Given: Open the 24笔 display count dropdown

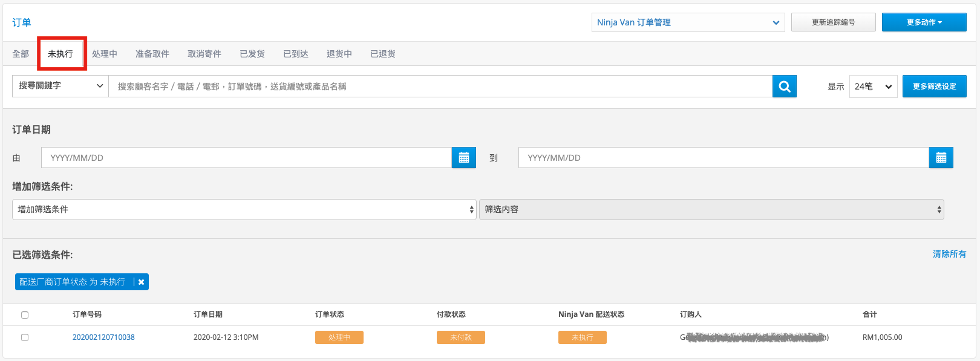Looking at the screenshot, I should click(x=874, y=86).
